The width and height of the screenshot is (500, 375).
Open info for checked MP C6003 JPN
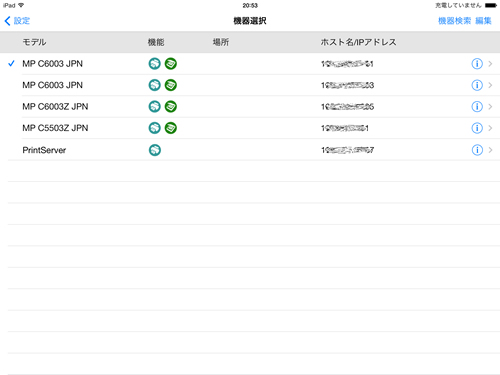[477, 64]
